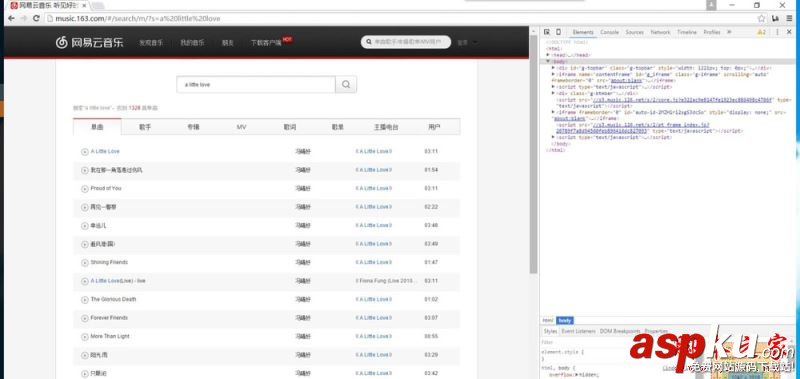Expand the last script text/javascript node
The height and width of the screenshot is (379, 800).
(554, 137)
